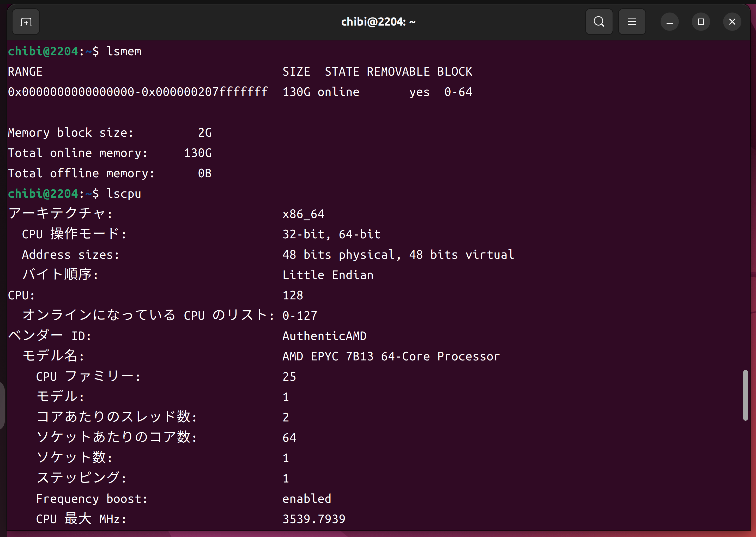Click the Memory block size label
This screenshot has width=756, height=537.
point(71,132)
